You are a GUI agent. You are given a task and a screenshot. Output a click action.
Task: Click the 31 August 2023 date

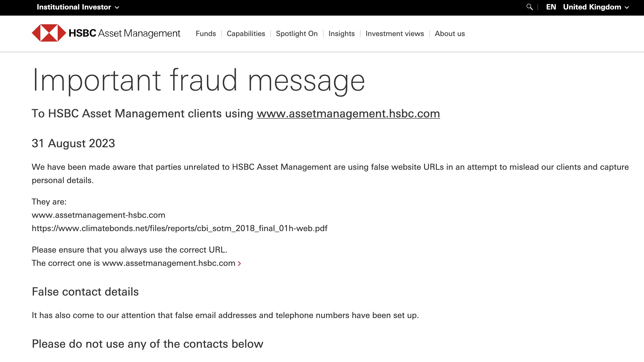point(73,143)
